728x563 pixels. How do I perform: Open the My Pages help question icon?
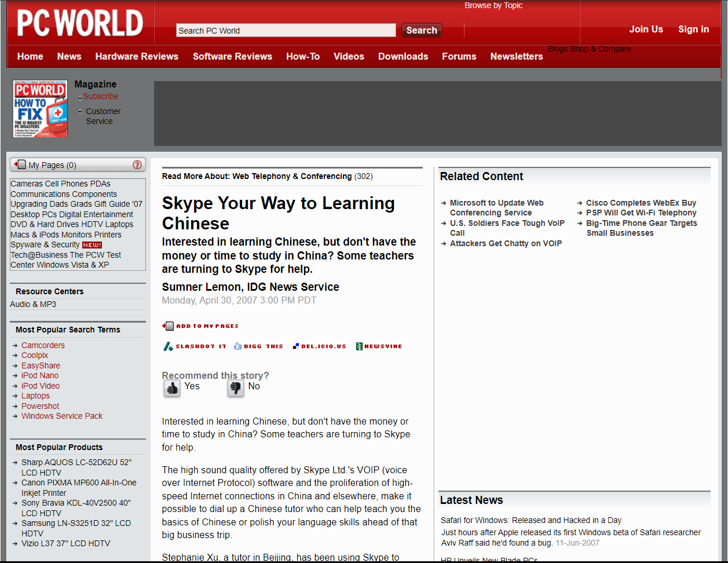click(137, 164)
